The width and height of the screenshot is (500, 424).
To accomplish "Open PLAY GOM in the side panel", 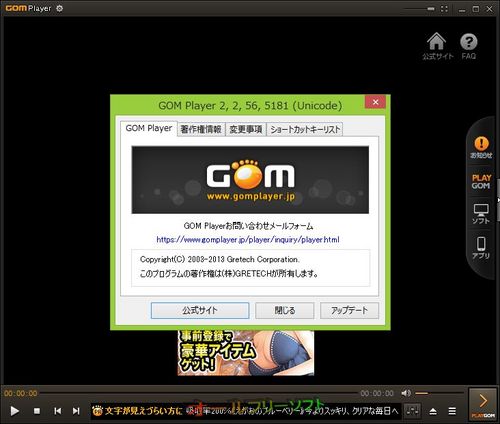I will (x=481, y=182).
